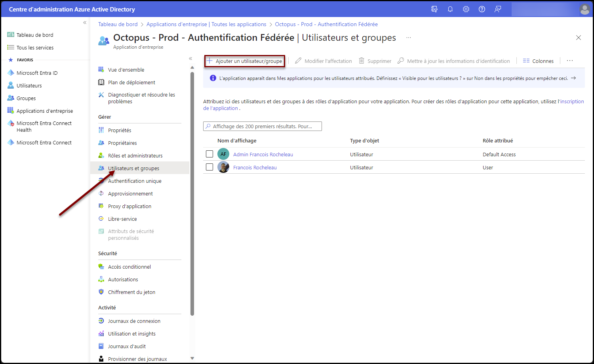
Task: Select the Supprimer toolbar option
Action: pyautogui.click(x=375, y=61)
